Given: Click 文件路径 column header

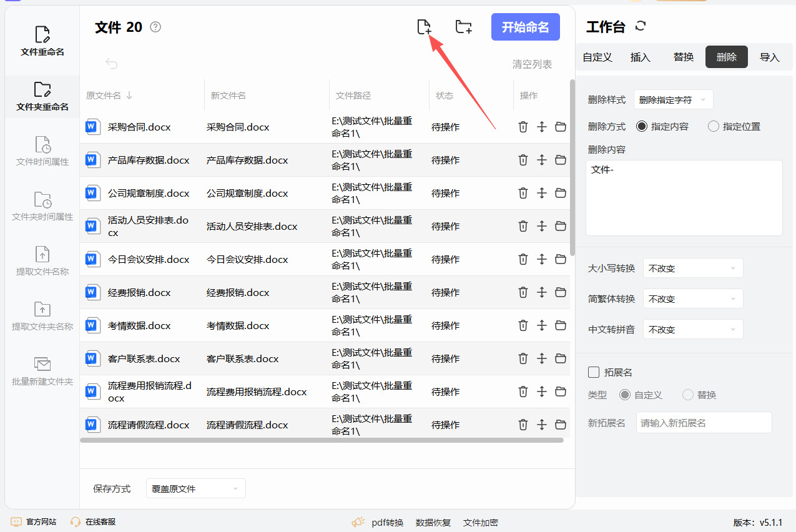Looking at the screenshot, I should [353, 96].
